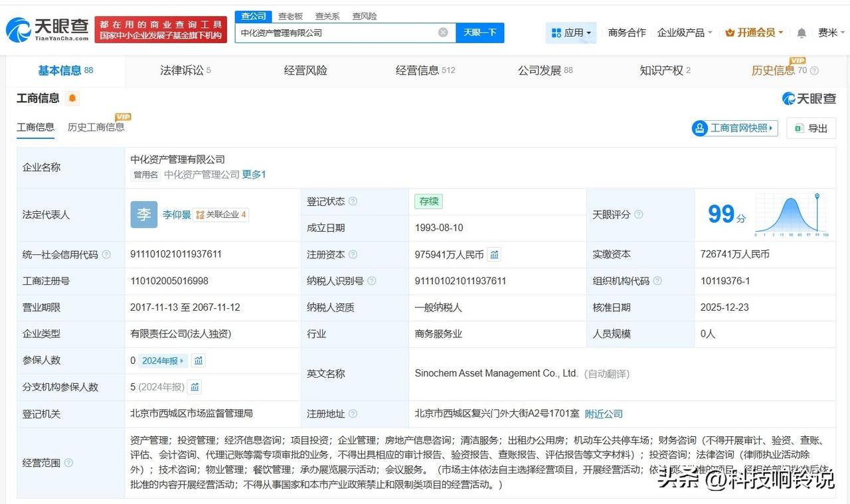Select the address 北京市西城区复兴门外大街A2号1701室

[x=497, y=414]
